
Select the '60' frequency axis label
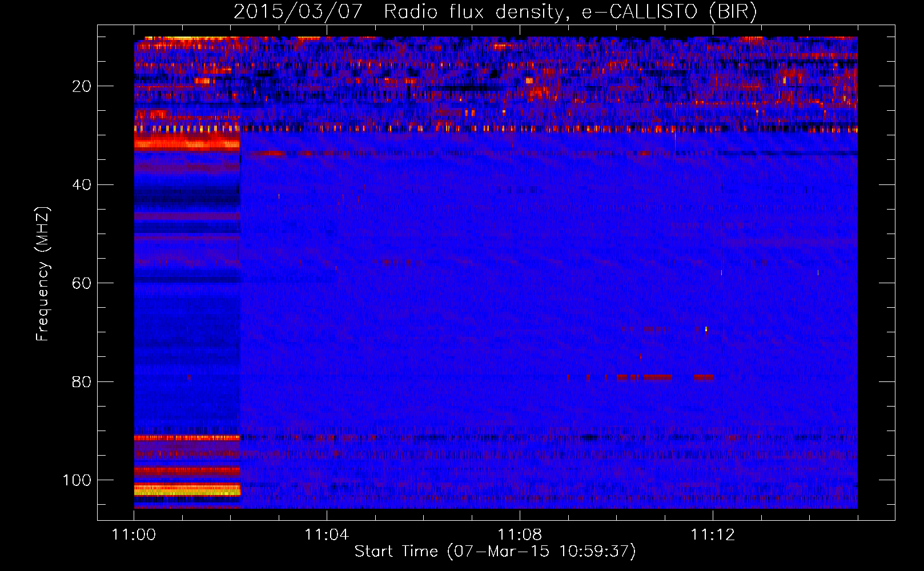[82, 283]
